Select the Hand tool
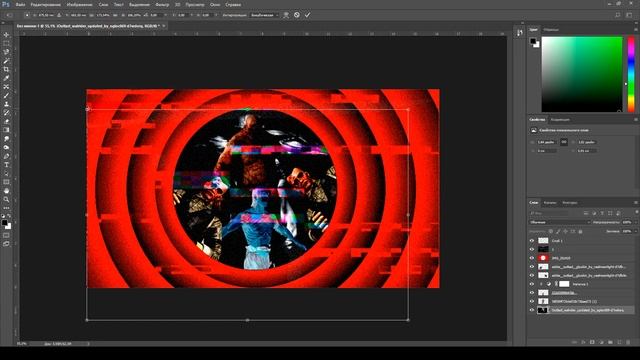 (x=6, y=191)
